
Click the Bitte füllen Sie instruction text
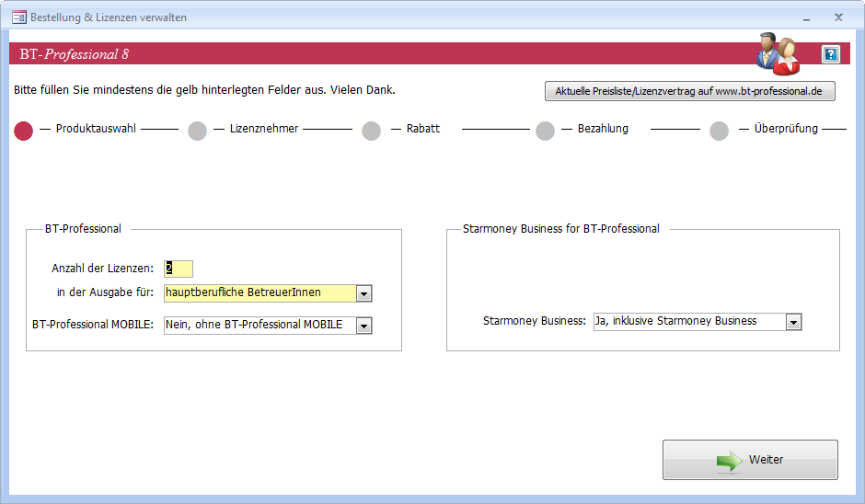204,90
